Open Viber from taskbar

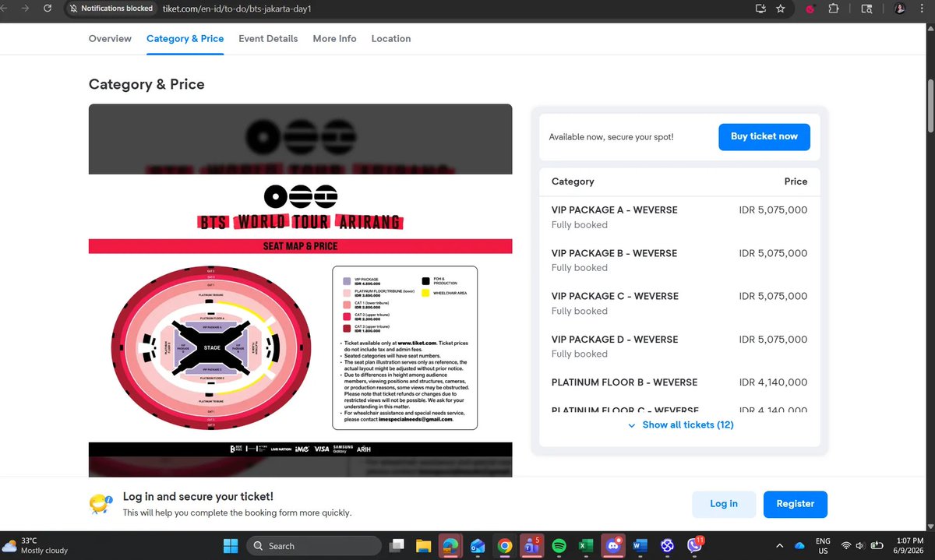click(x=696, y=546)
